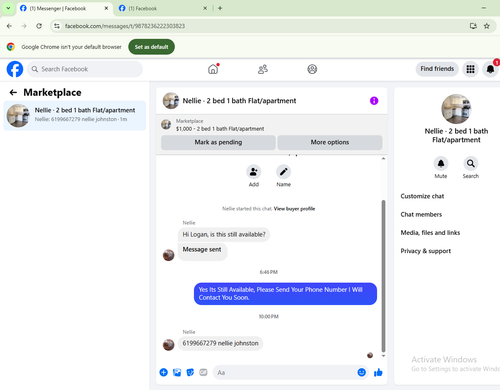Screen dimensions: 500x390
Task: Switch to the Messenger | Facebook tab
Action: point(64,8)
